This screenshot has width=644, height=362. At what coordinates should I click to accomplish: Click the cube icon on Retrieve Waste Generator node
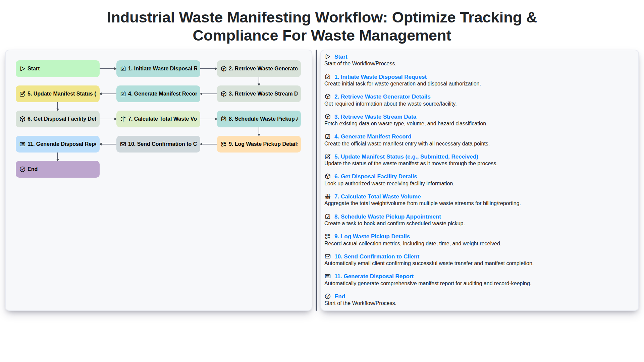click(224, 69)
